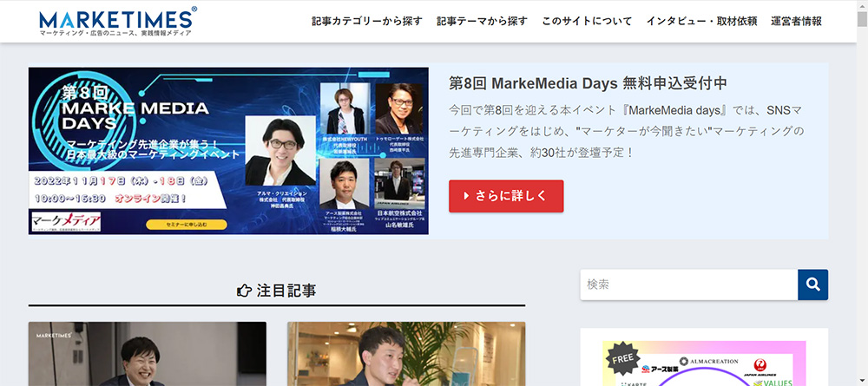The image size is (868, 386).
Task: Click the マーケメディア logo in banner
Action: click(x=66, y=220)
